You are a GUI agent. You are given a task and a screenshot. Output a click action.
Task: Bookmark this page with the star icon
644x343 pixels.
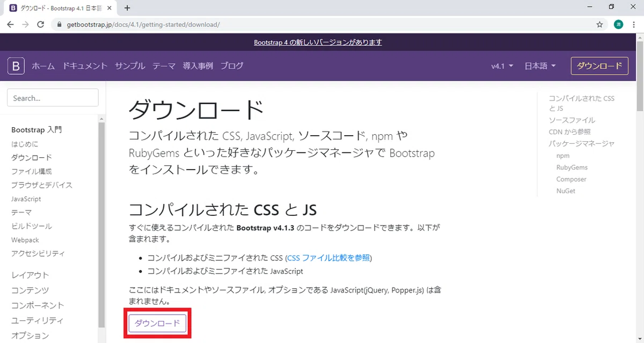click(x=599, y=25)
